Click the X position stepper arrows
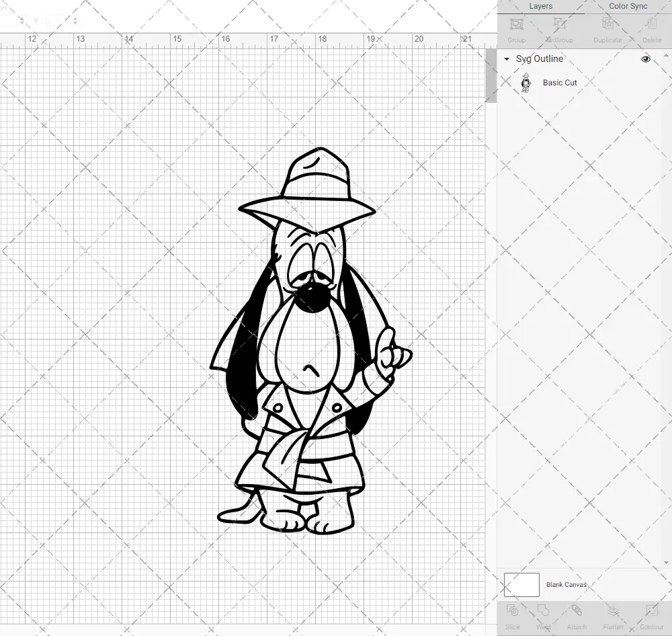Viewport: 672px width, 636px height. (x=22, y=21)
